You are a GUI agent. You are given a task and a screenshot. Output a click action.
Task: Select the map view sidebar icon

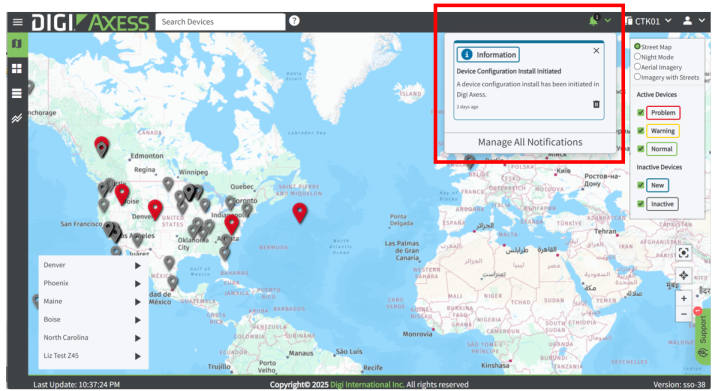pyautogui.click(x=17, y=44)
